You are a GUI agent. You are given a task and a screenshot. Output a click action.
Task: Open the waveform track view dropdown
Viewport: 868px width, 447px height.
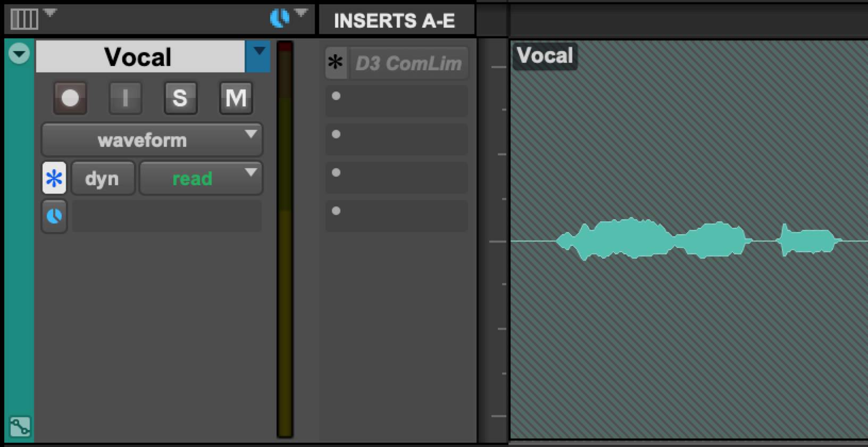[152, 140]
